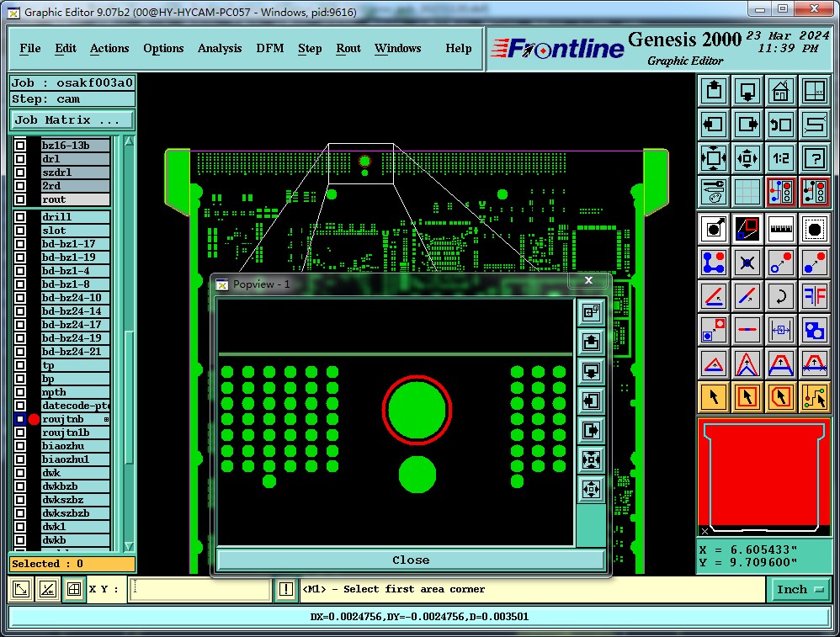Image resolution: width=840 pixels, height=637 pixels.
Task: Click the layer list scroll down arrow
Action: [x=129, y=546]
